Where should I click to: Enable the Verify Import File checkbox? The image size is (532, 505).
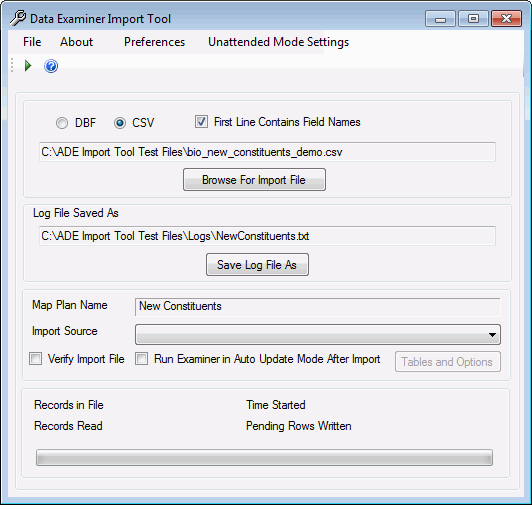pyautogui.click(x=36, y=359)
